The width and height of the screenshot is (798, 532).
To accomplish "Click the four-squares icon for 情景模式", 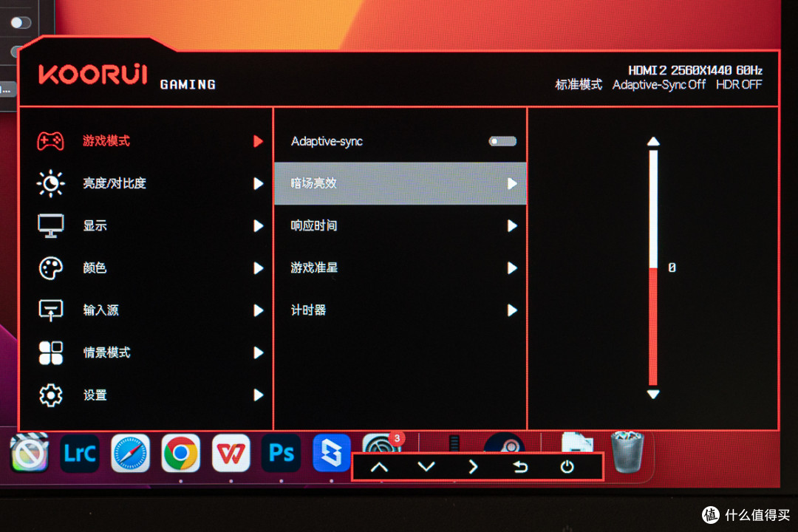I will pyautogui.click(x=50, y=352).
